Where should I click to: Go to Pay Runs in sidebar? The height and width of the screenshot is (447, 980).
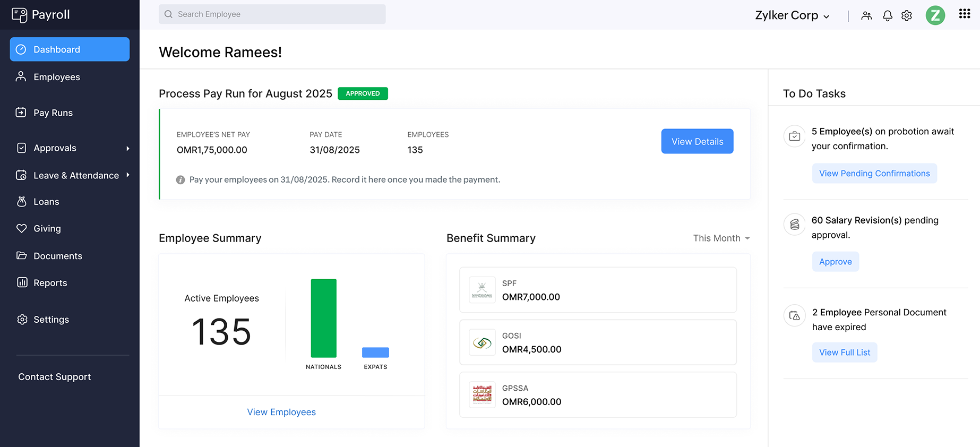click(53, 113)
